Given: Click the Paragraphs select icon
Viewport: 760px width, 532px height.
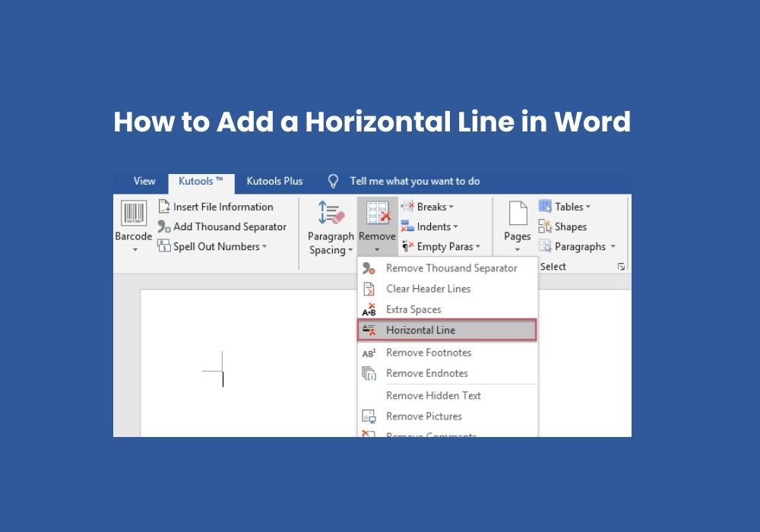Looking at the screenshot, I should click(545, 246).
